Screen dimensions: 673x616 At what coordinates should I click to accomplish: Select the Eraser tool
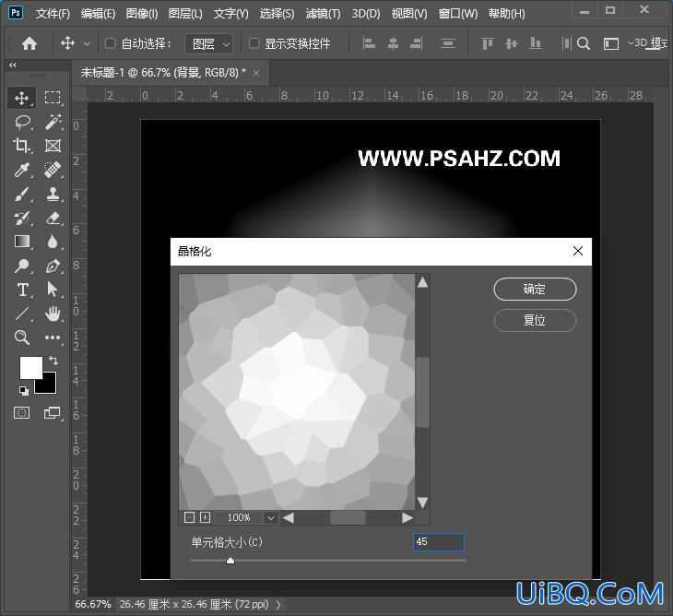53,218
